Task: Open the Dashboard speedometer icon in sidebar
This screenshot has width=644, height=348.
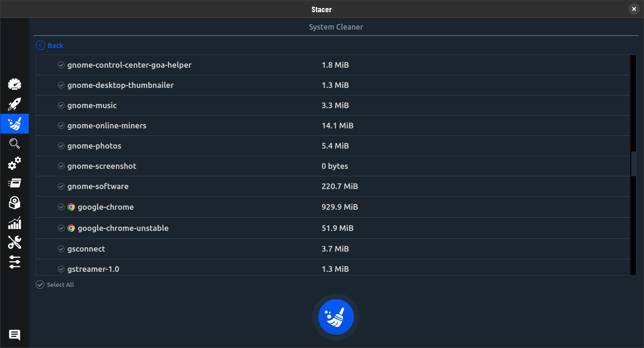Action: coord(15,84)
